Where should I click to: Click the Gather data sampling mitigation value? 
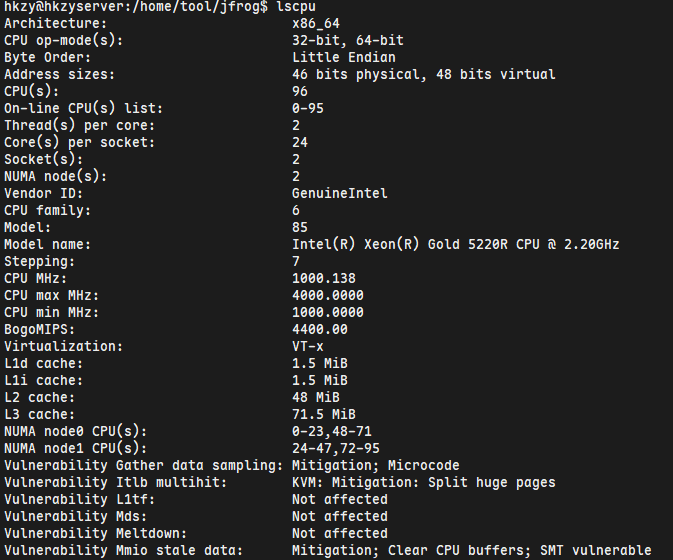pyautogui.click(x=376, y=465)
